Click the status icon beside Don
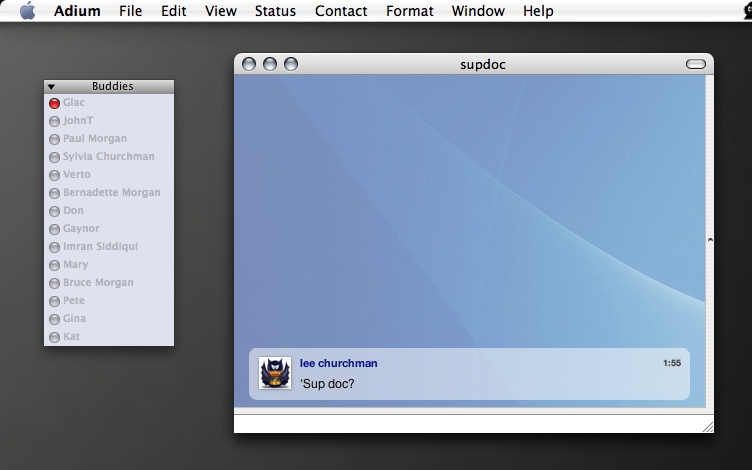The width and height of the screenshot is (752, 470). click(x=54, y=211)
